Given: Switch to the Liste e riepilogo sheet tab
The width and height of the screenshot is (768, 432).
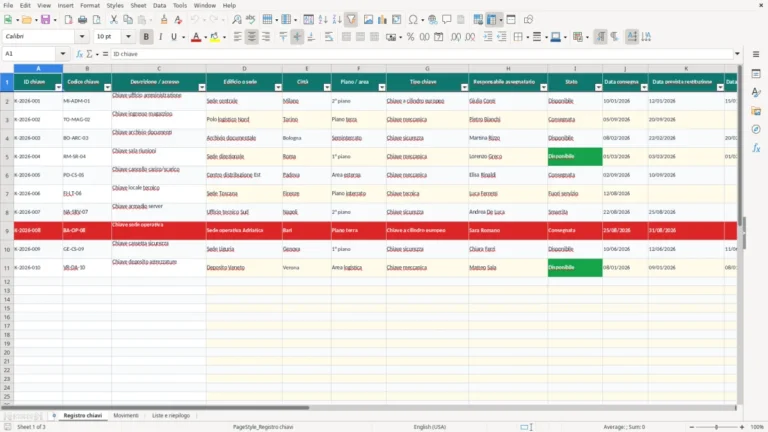Looking at the screenshot, I should [x=171, y=415].
